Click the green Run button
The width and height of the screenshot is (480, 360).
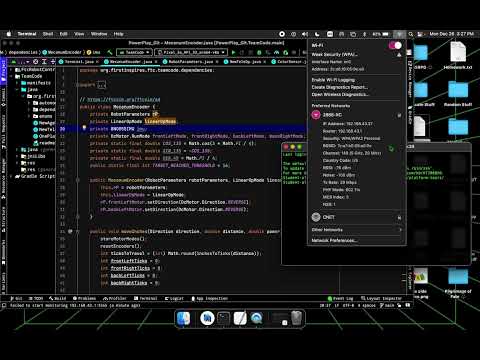233,52
